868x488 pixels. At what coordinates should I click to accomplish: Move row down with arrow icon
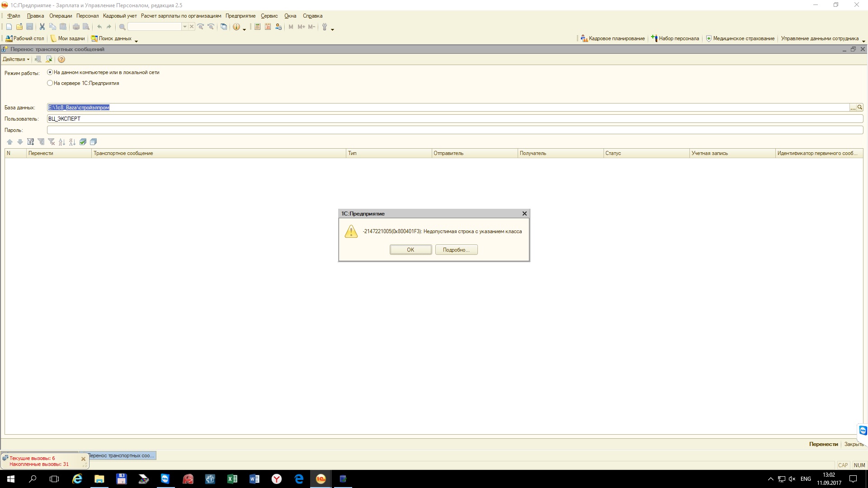[20, 142]
